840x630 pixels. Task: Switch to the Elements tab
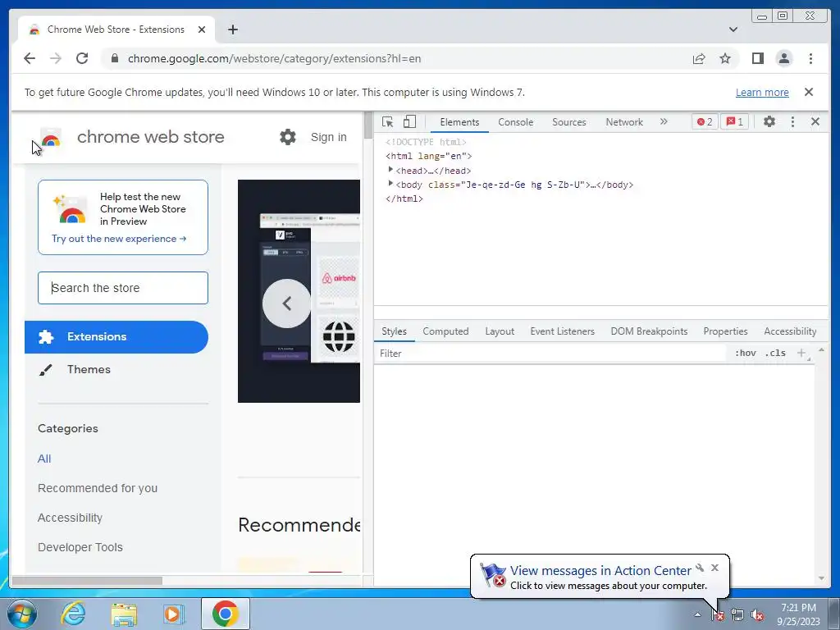point(459,122)
